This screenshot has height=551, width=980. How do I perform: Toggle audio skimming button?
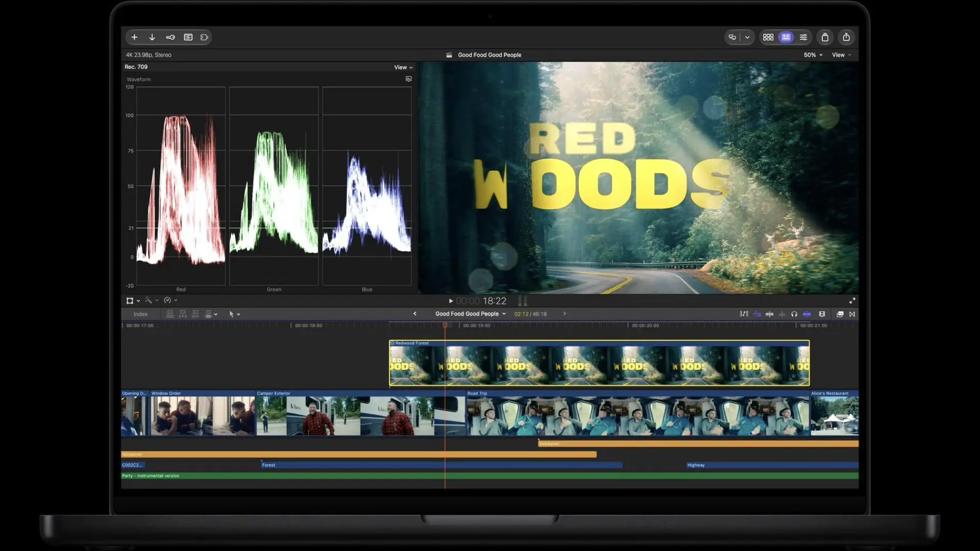pyautogui.click(x=770, y=314)
